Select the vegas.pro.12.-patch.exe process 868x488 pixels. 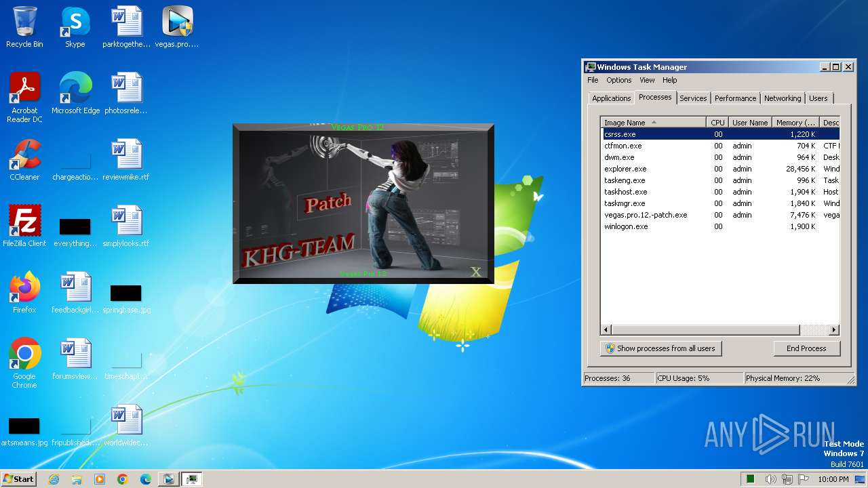pyautogui.click(x=720, y=215)
